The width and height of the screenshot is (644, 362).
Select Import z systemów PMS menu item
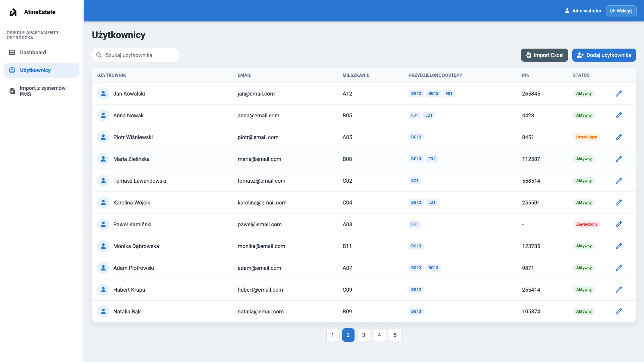point(42,91)
